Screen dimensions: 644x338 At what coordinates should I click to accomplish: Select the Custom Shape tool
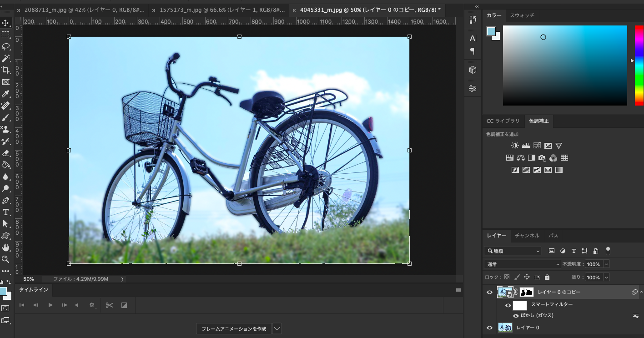tap(5, 236)
